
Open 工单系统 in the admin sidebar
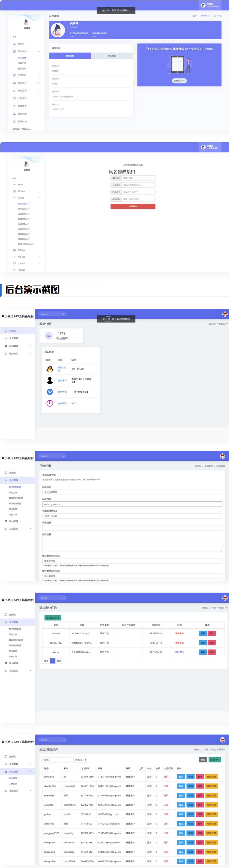point(13,784)
